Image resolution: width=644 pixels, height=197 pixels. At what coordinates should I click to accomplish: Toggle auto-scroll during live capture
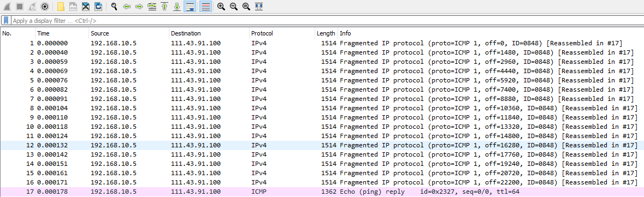click(190, 7)
